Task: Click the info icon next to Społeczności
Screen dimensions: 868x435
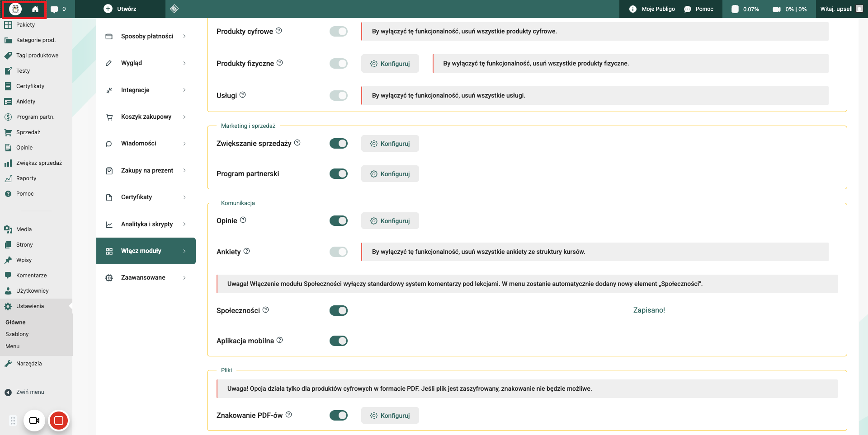Action: click(x=266, y=310)
